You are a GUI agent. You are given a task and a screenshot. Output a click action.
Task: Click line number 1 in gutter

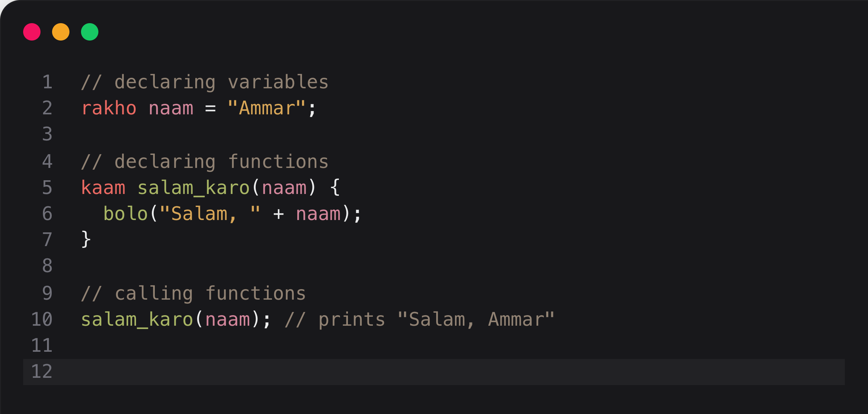pyautogui.click(x=47, y=82)
